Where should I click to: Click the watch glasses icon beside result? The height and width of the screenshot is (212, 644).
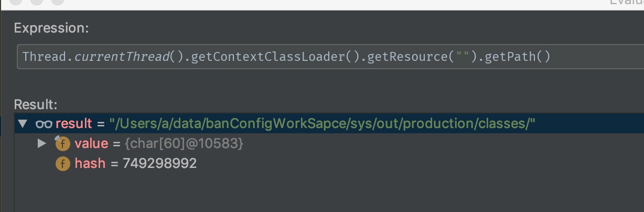[44, 124]
